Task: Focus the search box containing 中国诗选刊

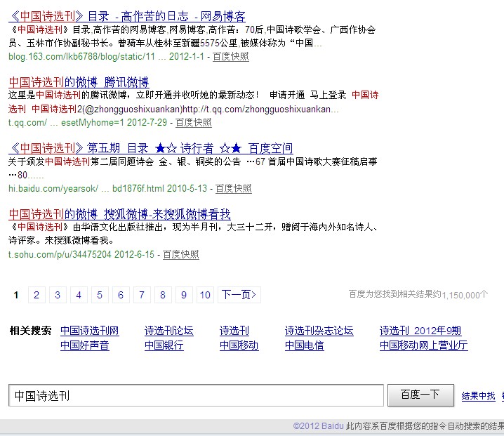Action: click(x=196, y=395)
